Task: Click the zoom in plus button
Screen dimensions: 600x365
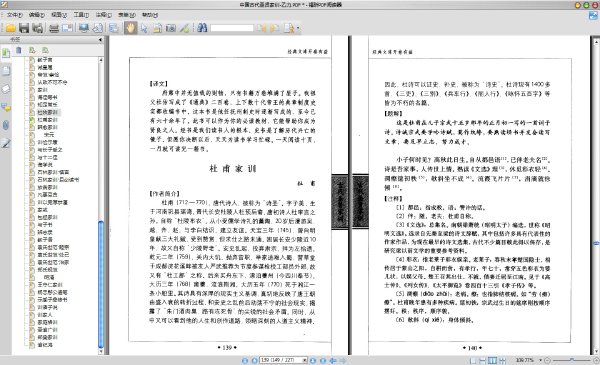Action: pos(596,360)
